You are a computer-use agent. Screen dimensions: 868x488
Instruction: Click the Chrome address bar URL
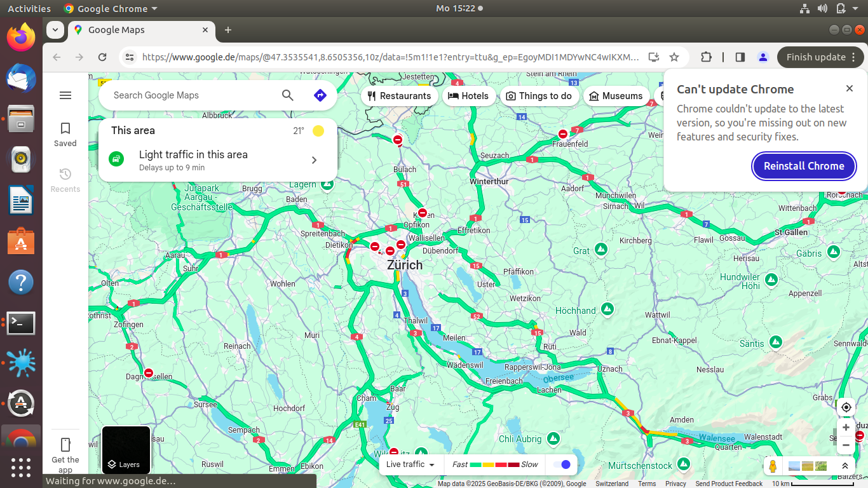[x=390, y=57]
